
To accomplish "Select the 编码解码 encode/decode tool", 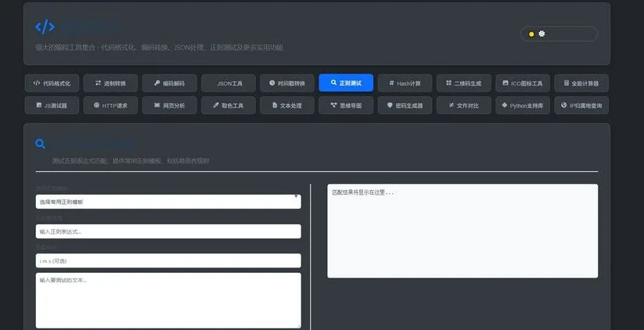I will 170,83.
